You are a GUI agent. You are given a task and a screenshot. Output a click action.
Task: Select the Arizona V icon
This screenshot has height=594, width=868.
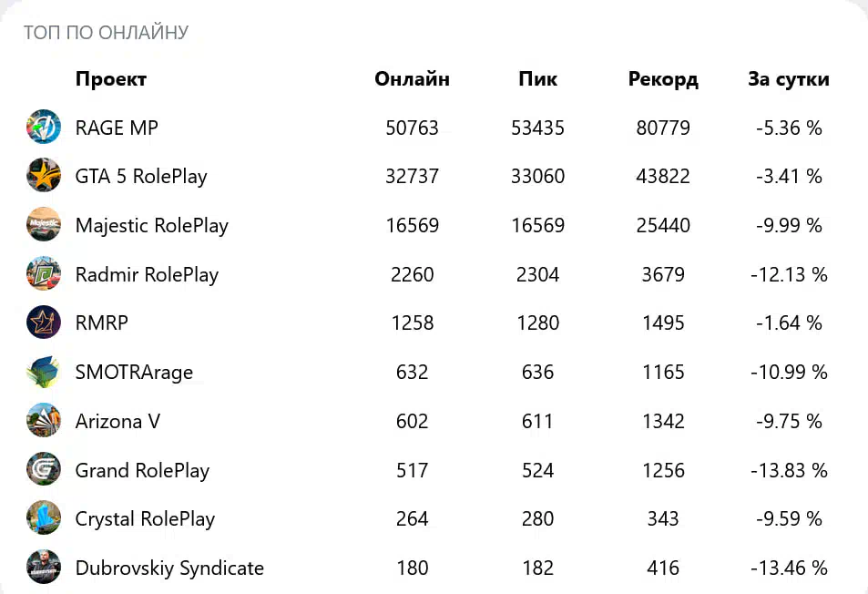coord(44,420)
